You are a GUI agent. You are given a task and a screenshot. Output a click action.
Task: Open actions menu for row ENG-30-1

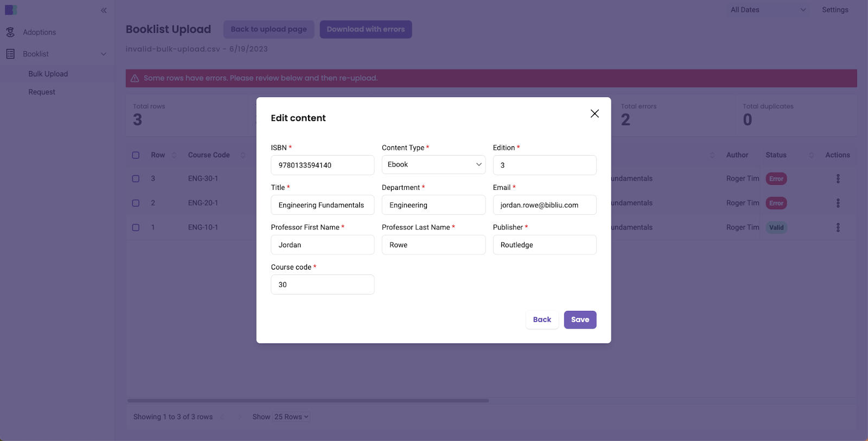click(x=838, y=179)
